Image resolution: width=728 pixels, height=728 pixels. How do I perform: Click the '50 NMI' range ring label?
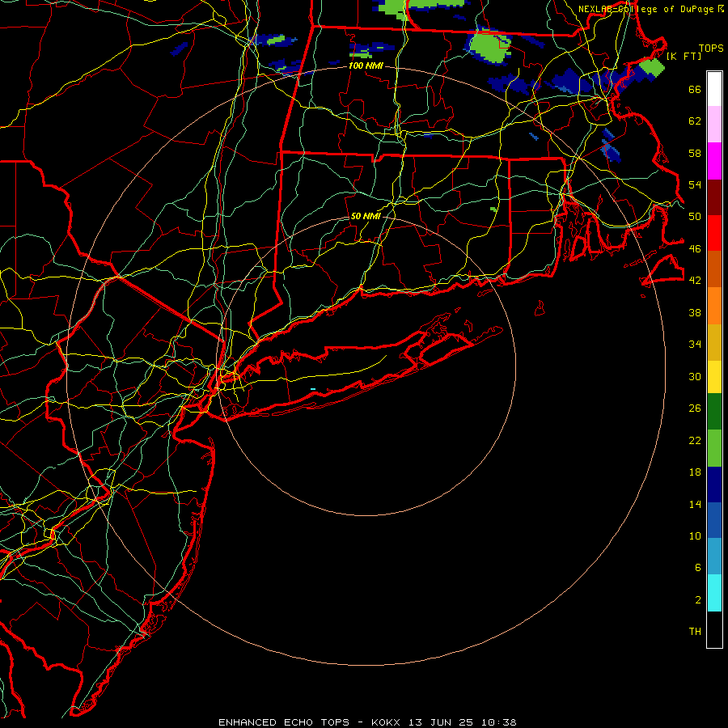[x=366, y=216]
